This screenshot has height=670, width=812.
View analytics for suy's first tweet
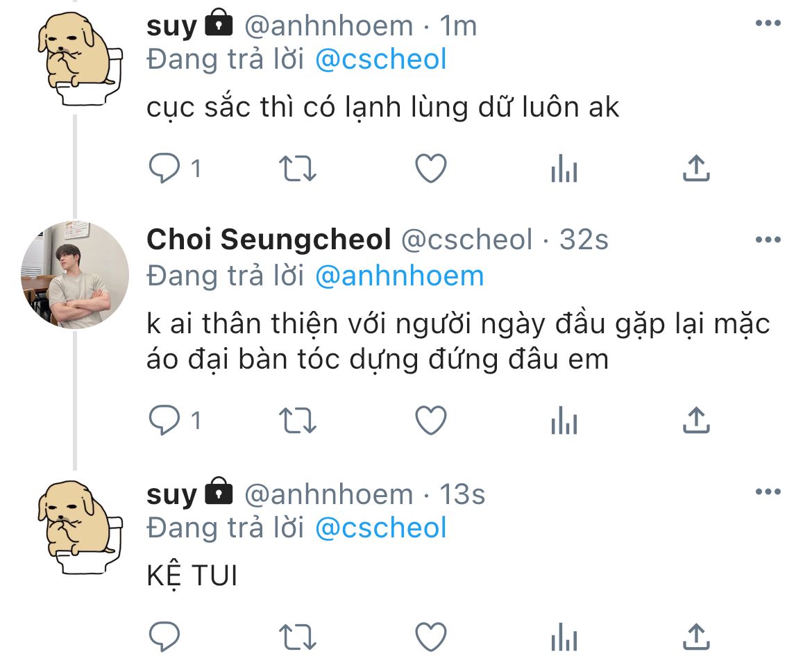click(x=564, y=169)
